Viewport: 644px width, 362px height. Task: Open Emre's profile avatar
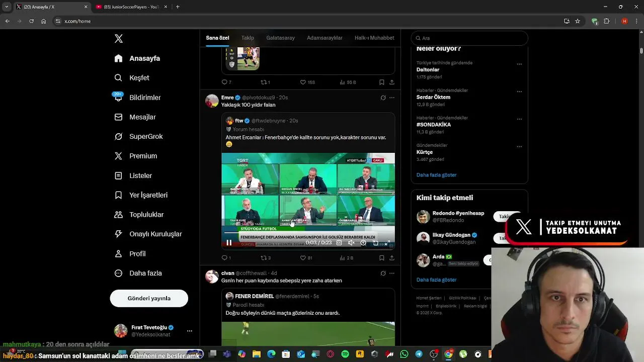click(212, 101)
